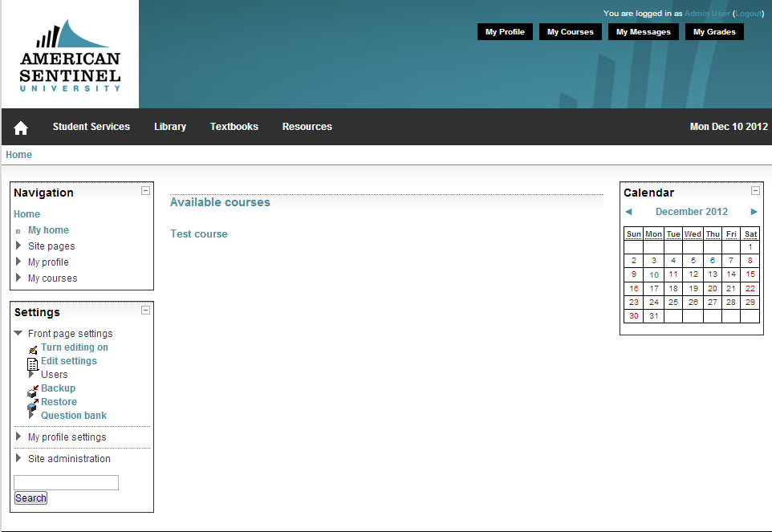Click the Turn editing on pencil icon

point(33,349)
